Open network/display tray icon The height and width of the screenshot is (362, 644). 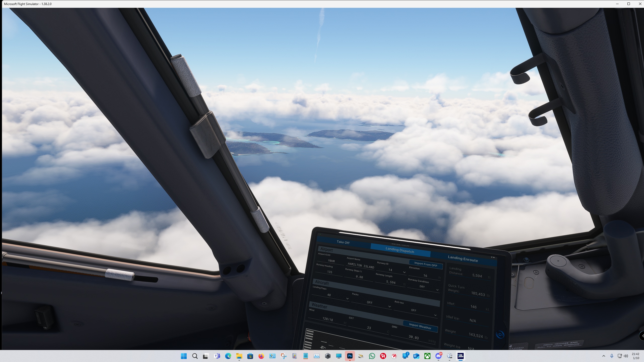click(620, 356)
